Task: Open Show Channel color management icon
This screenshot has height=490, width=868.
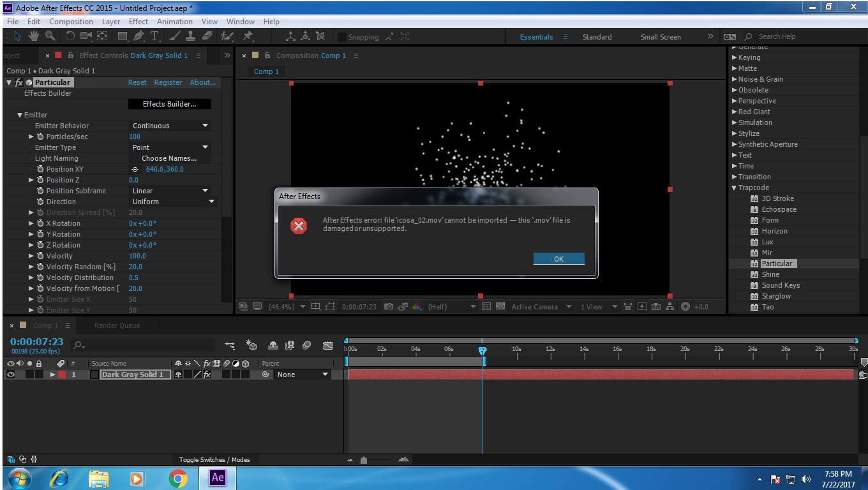Action: (x=417, y=307)
